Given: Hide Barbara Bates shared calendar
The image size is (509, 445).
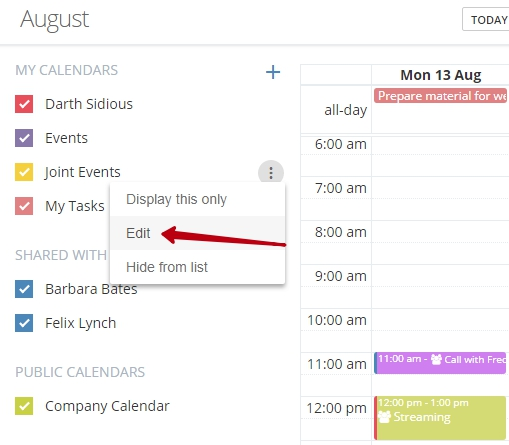Looking at the screenshot, I should [x=24, y=289].
